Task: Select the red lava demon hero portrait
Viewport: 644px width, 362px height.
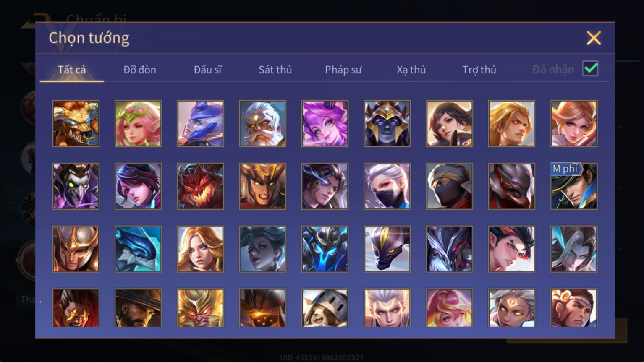Action: [200, 186]
